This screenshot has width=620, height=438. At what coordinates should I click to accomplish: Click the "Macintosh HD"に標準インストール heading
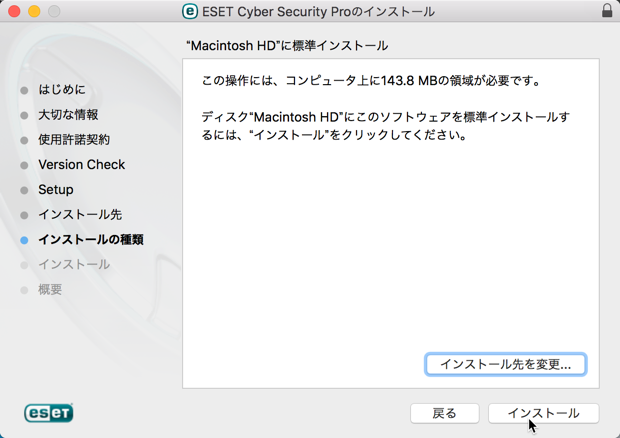point(287,45)
